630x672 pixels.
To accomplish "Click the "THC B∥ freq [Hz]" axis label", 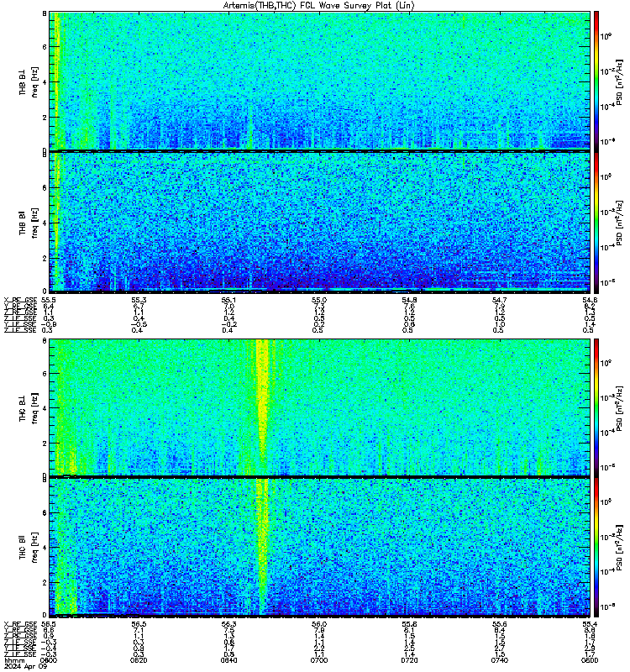I will [x=29, y=548].
